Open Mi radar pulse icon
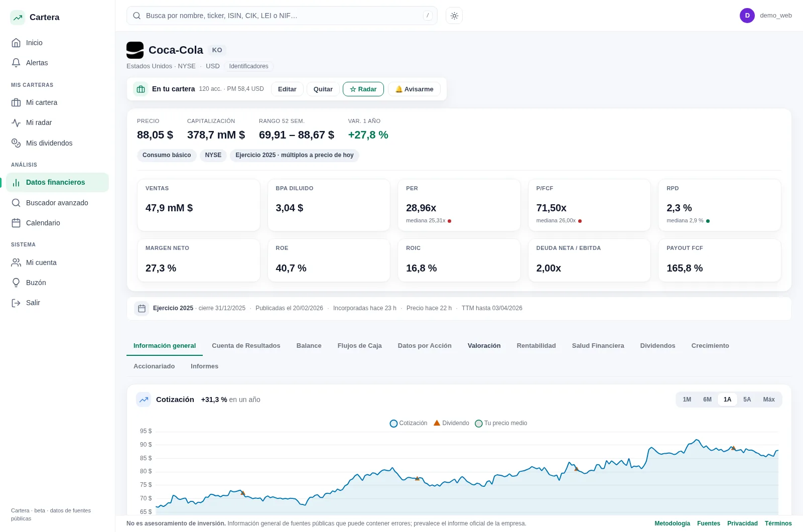This screenshot has height=532, width=803. coord(16,122)
